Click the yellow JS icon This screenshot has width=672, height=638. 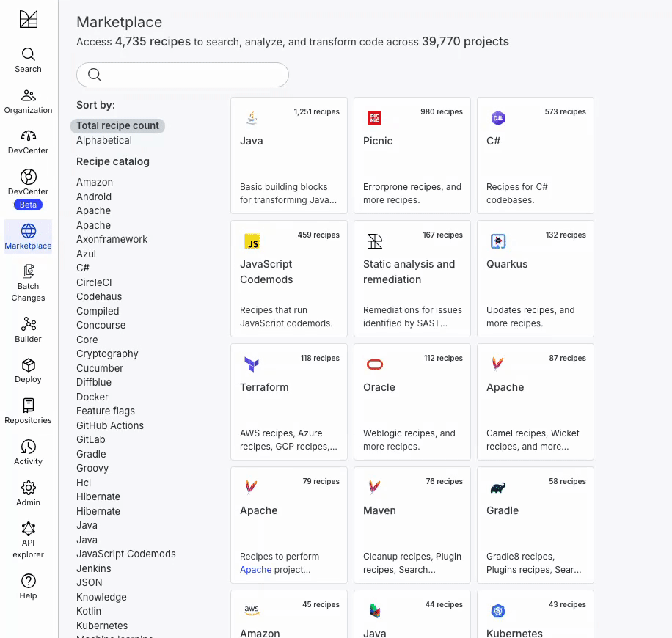coord(252,241)
